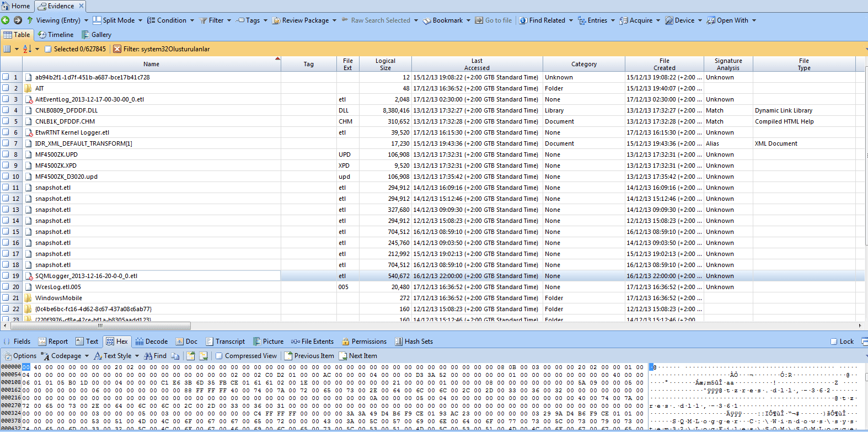Close the Evidence tab with its X

81,6
